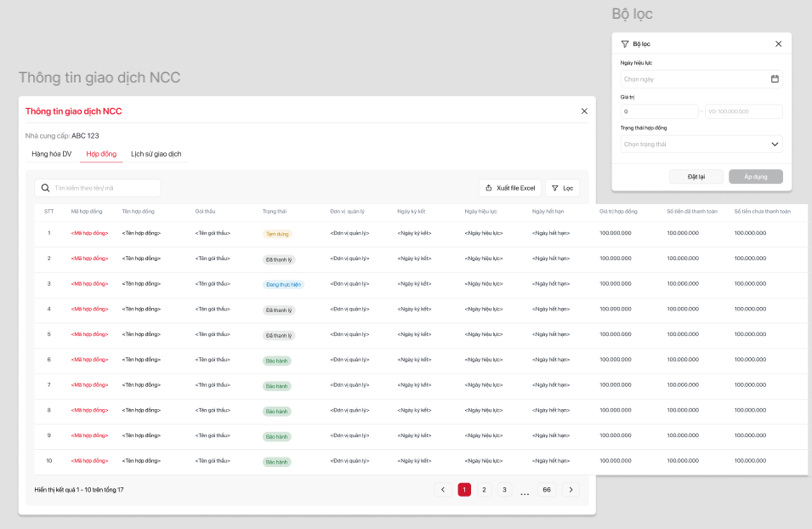Go to next page with right arrow
The width and height of the screenshot is (812, 529).
[x=571, y=490]
